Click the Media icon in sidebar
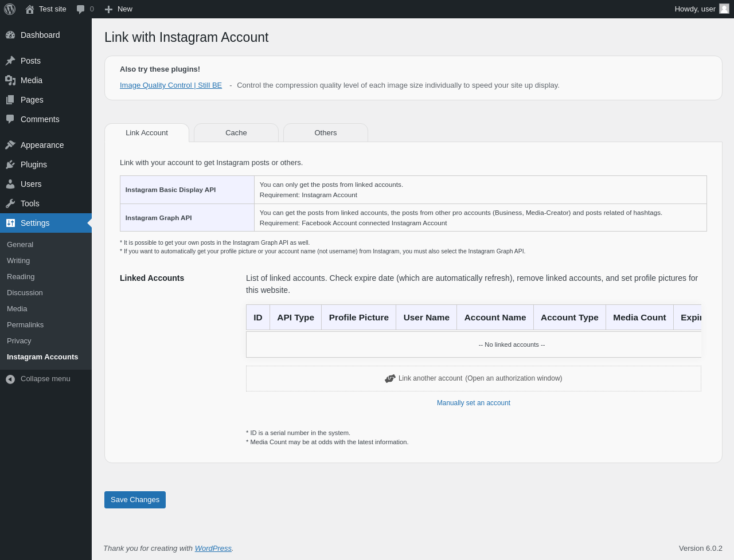 click(10, 80)
